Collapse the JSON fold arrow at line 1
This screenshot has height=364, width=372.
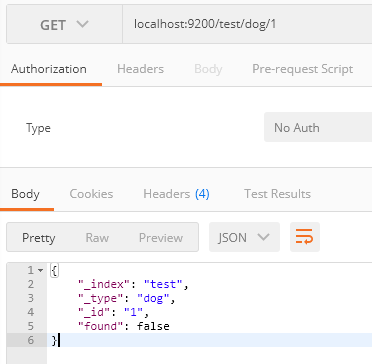pyautogui.click(x=41, y=270)
